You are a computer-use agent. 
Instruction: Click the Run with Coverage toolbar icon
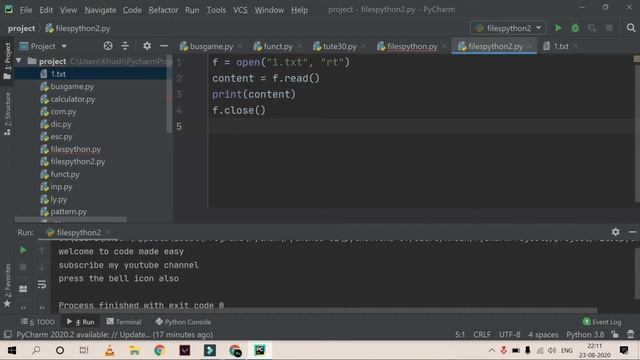(592, 28)
